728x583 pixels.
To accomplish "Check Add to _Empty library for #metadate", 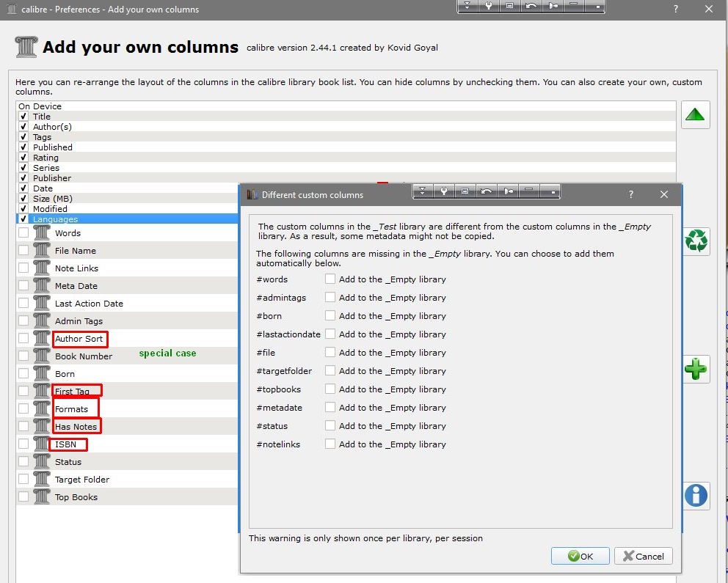I will click(x=330, y=407).
